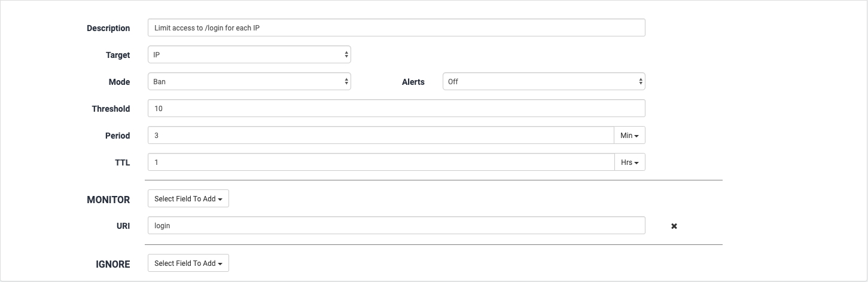868x282 pixels.
Task: Open the Target dropdown showing IP
Action: tap(249, 55)
